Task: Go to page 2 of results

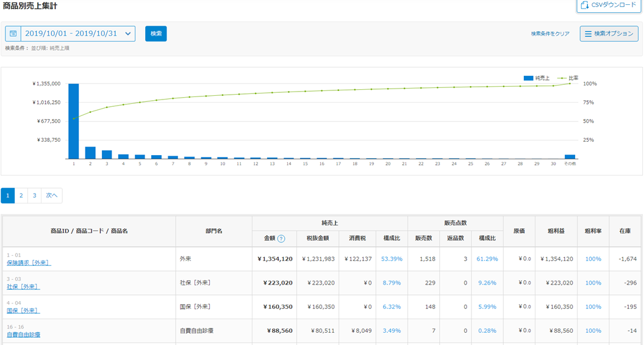Action: tap(21, 195)
